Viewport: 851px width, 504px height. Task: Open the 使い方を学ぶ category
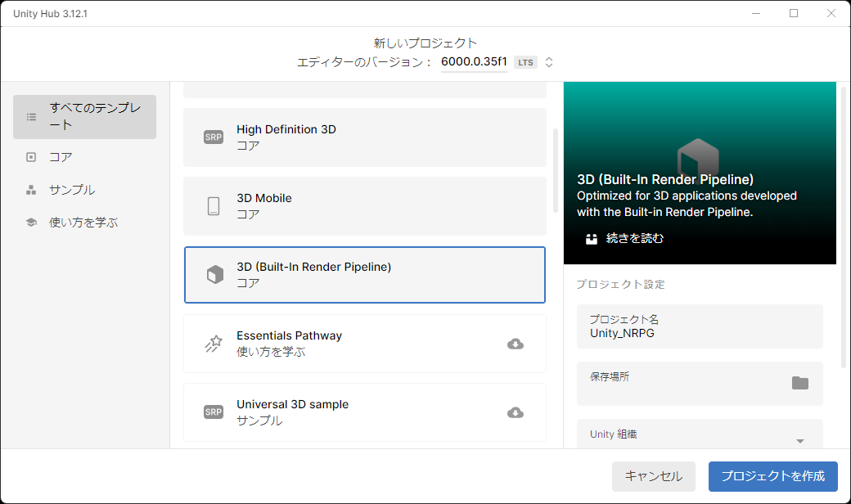click(83, 223)
